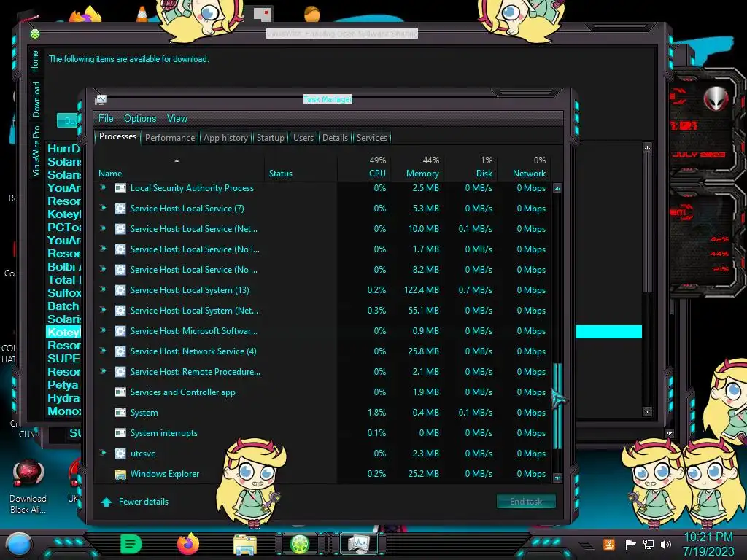
Task: Select the Petya item in VirusWire list
Action: click(x=63, y=385)
